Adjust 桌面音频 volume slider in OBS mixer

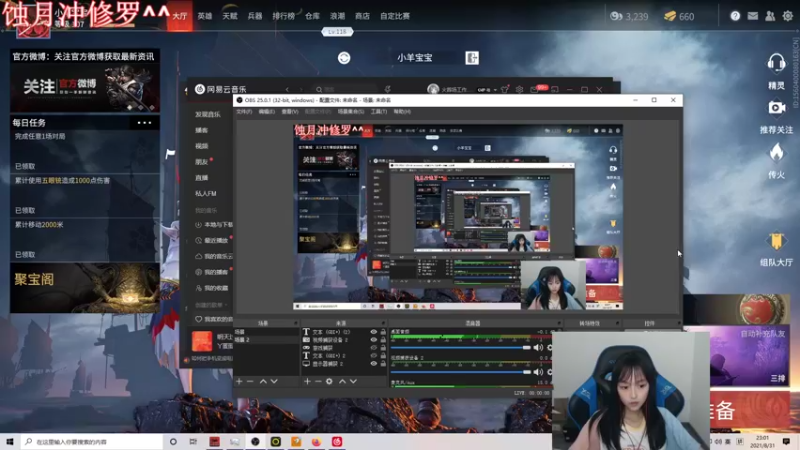pos(461,347)
